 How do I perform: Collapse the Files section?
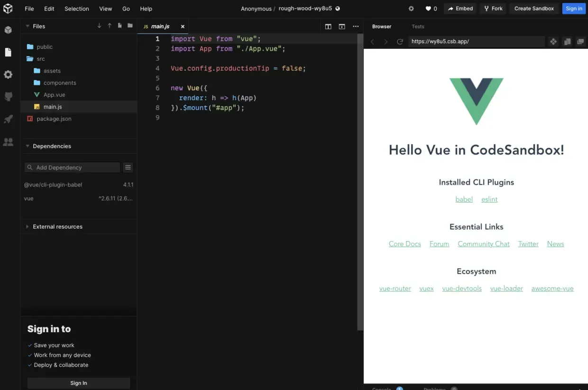(x=28, y=27)
